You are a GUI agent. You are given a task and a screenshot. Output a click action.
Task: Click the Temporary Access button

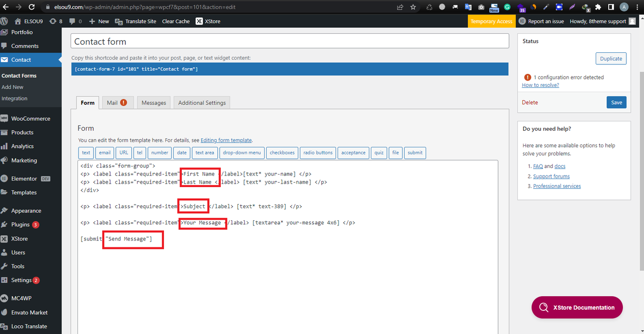[492, 21]
